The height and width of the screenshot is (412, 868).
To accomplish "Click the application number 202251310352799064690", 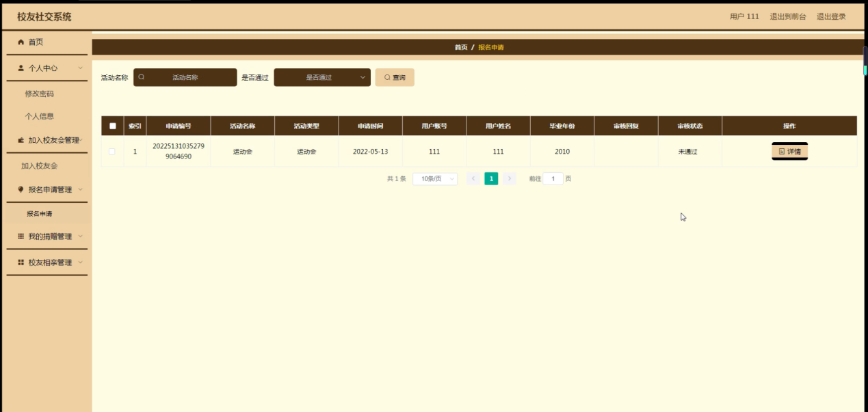I will click(179, 151).
